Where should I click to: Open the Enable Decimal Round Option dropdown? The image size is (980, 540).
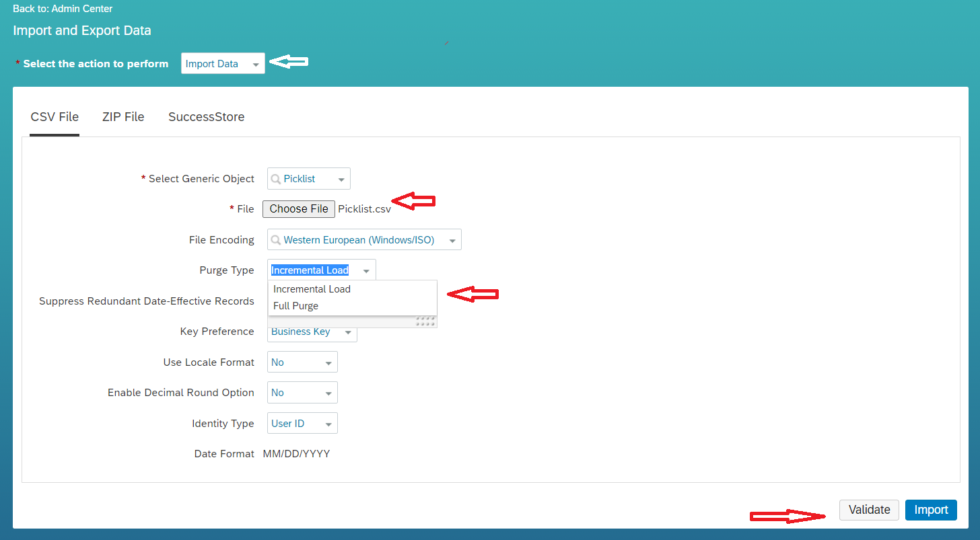point(302,392)
